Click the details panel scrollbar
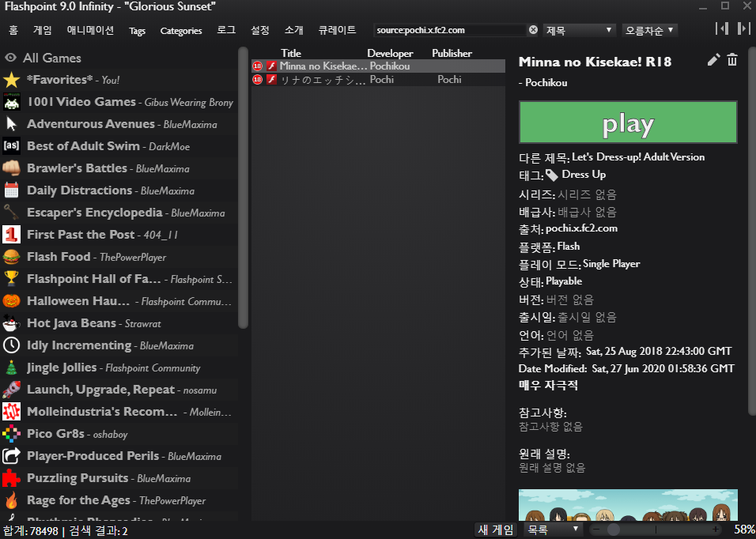The height and width of the screenshot is (539, 756). coord(752,232)
